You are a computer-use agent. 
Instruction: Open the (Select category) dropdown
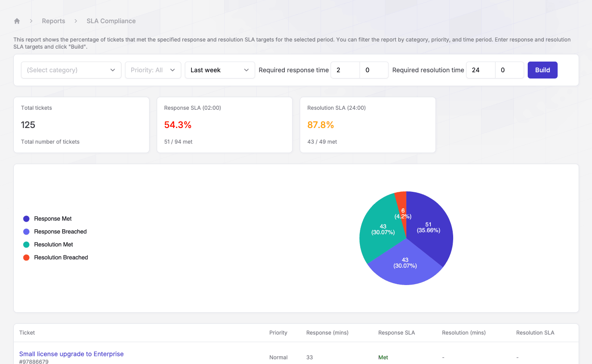[x=71, y=70]
